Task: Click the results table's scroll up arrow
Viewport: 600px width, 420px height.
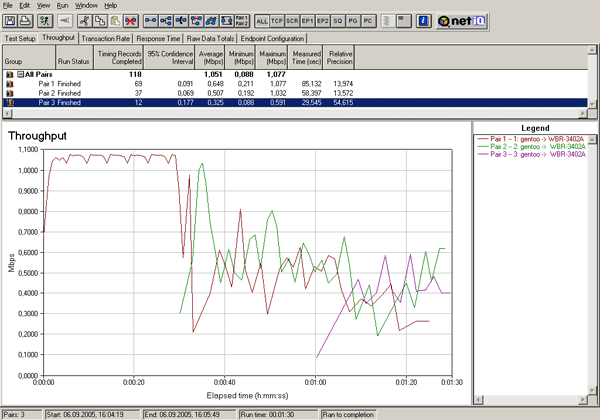Action: tap(592, 50)
